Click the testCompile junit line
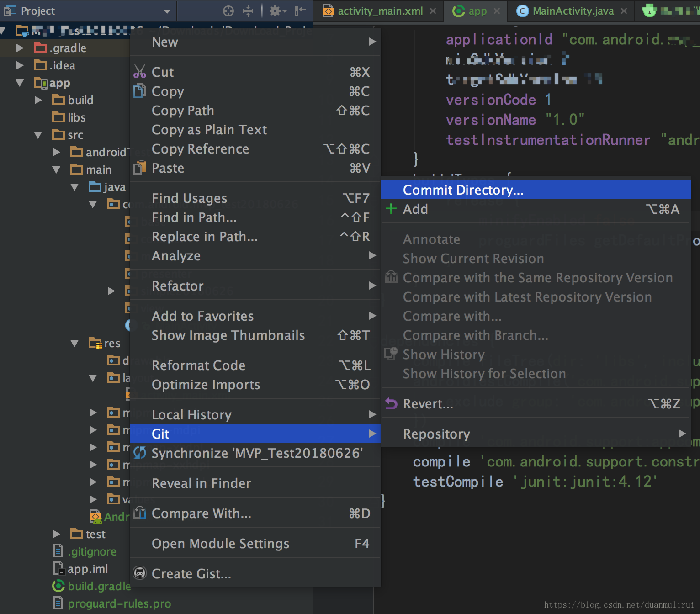This screenshot has width=700, height=614. click(535, 482)
